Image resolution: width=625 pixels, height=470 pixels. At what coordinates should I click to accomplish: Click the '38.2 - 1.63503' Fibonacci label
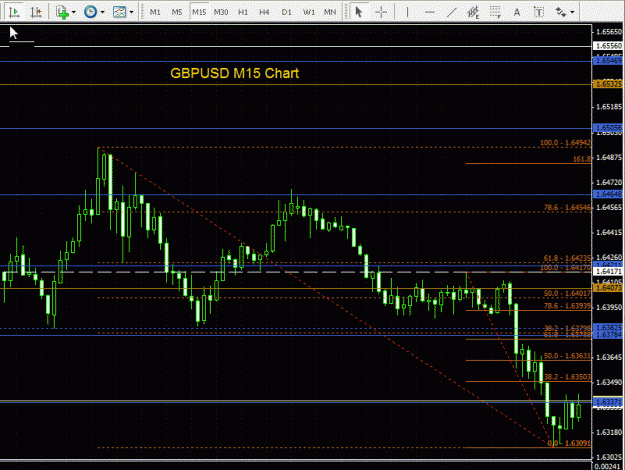click(567, 377)
